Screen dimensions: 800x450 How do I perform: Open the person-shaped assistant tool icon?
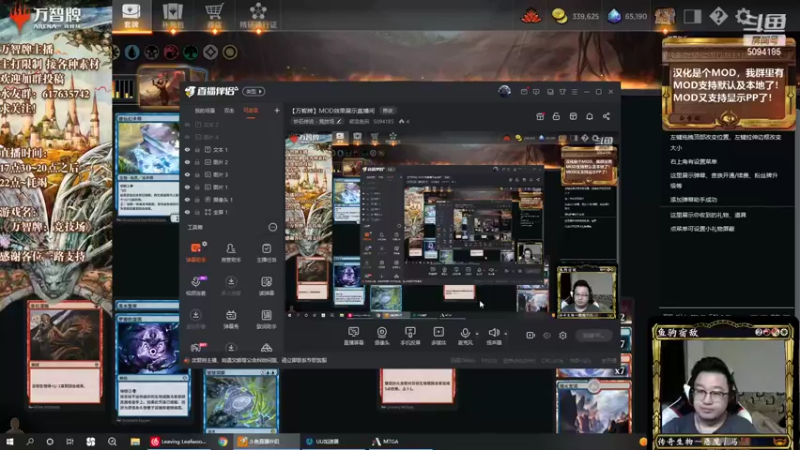point(231,253)
